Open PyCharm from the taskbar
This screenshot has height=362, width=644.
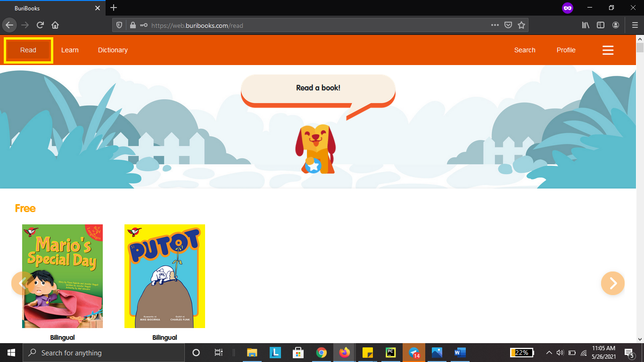390,353
